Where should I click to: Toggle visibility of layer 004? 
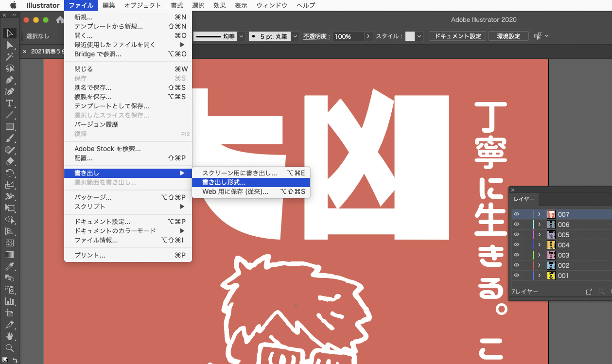point(516,245)
